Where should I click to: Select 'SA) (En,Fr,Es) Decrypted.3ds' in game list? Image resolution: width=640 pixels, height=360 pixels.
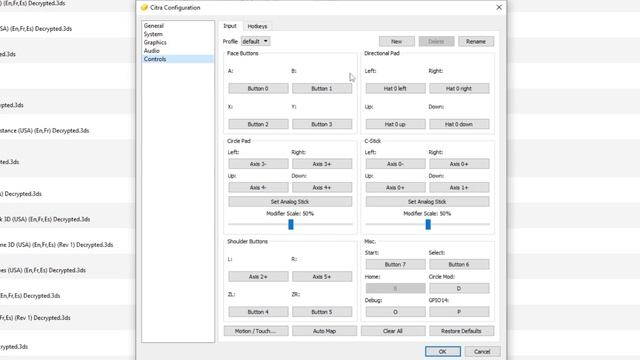tap(67, 29)
